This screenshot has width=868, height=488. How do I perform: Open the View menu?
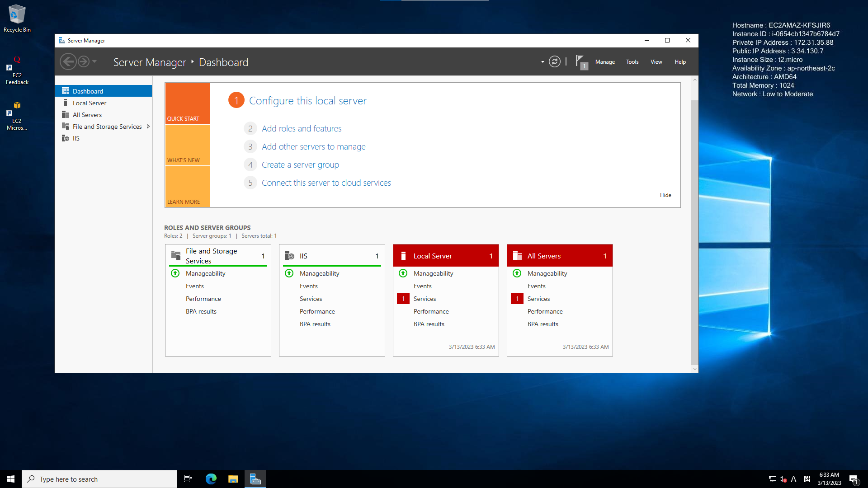point(656,62)
